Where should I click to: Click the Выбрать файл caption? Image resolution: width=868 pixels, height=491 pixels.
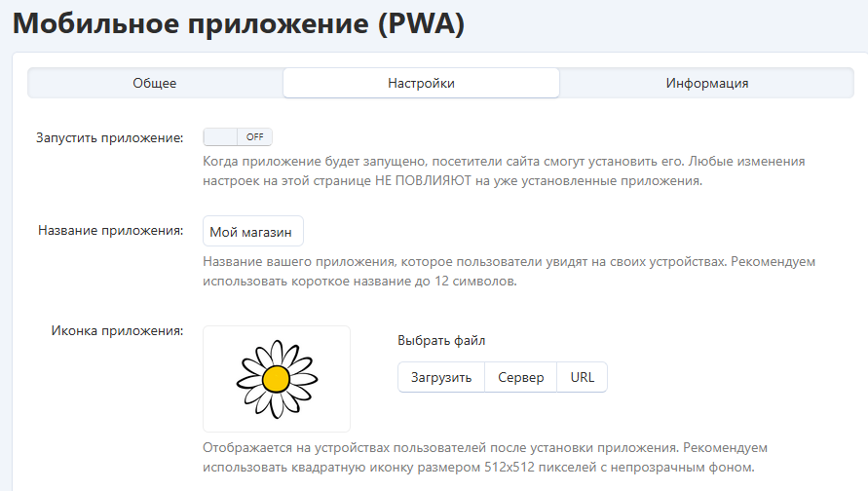pyautogui.click(x=441, y=341)
